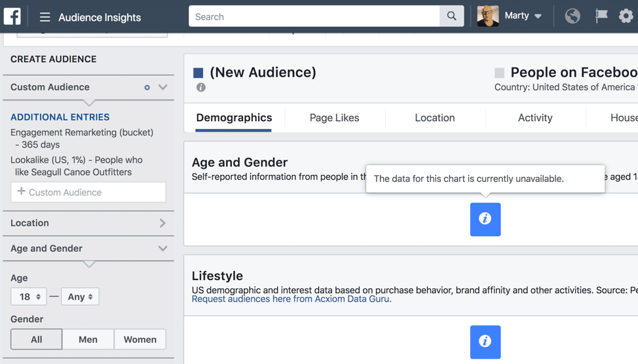Select the Women gender button
This screenshot has height=364, width=638.
pyautogui.click(x=140, y=339)
